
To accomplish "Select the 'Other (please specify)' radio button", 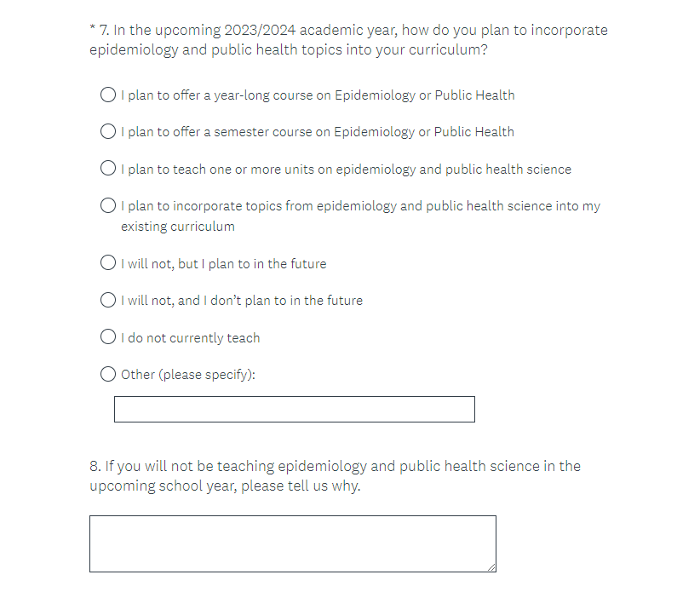I will click(x=108, y=374).
